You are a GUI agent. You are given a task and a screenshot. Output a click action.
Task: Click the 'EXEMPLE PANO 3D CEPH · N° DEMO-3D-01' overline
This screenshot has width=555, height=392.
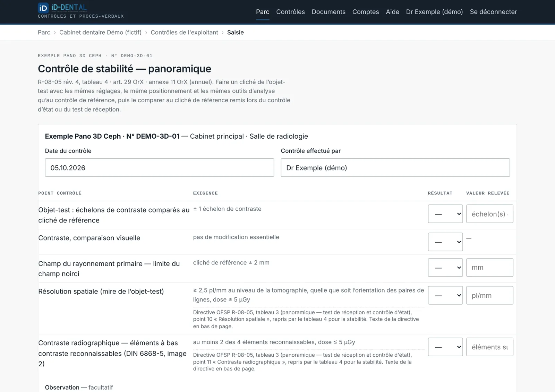point(95,55)
